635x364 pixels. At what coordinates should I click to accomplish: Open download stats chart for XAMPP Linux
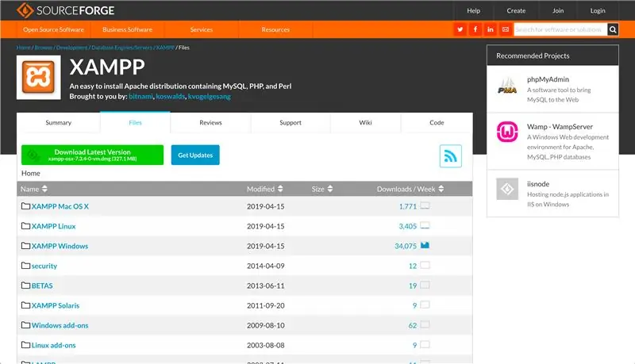click(x=425, y=225)
